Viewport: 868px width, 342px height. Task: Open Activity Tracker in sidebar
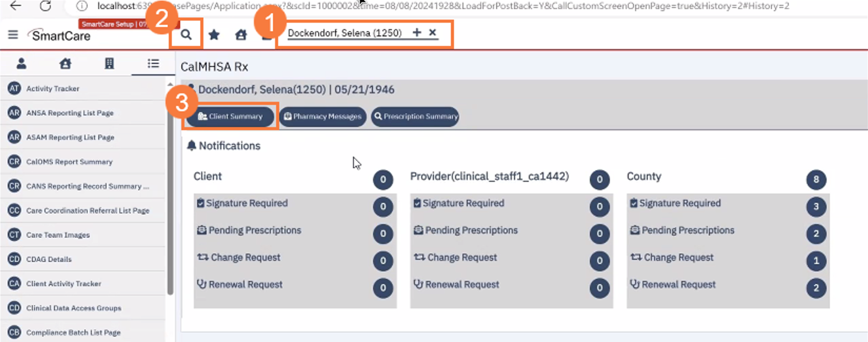click(52, 89)
